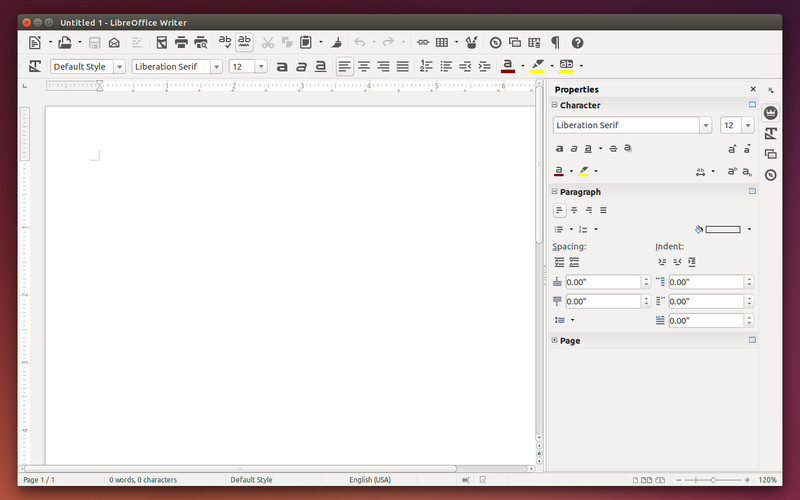Justify text using the formatting toolbar
800x500 pixels.
pos(403,66)
